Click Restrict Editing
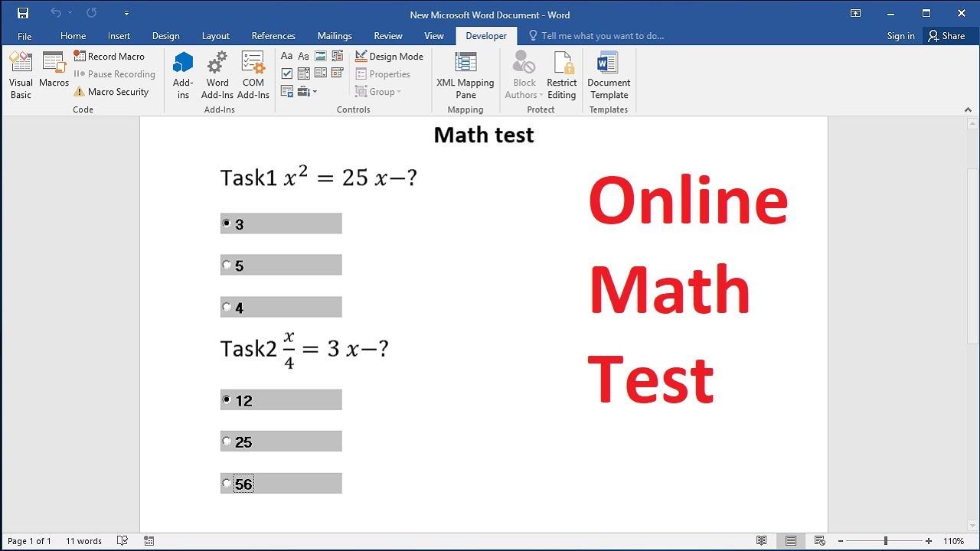Viewport: 980px width, 551px height. tap(562, 76)
